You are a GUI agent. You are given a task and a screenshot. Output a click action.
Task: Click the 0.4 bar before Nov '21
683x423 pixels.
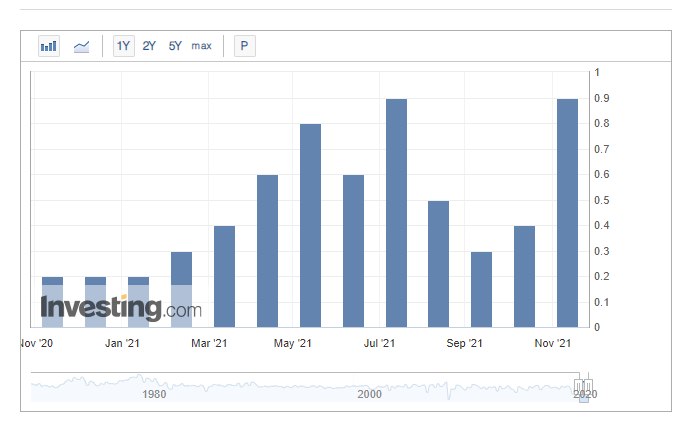point(524,277)
